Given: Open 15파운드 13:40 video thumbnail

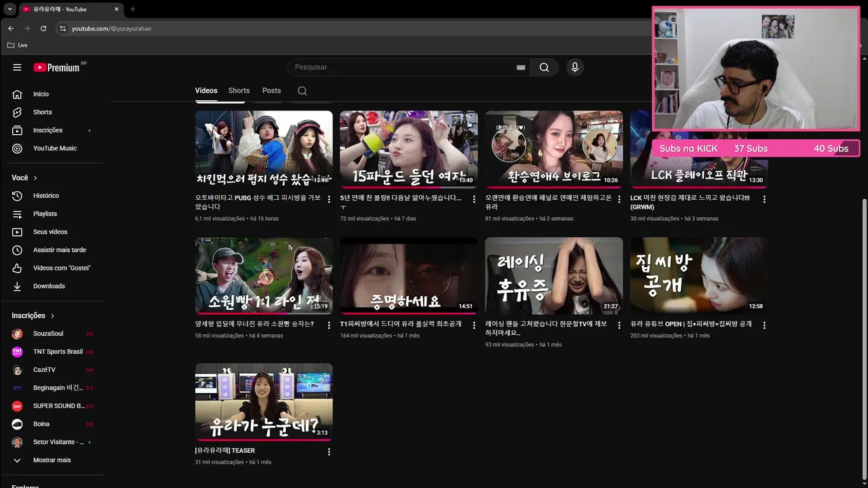Looking at the screenshot, I should 409,149.
